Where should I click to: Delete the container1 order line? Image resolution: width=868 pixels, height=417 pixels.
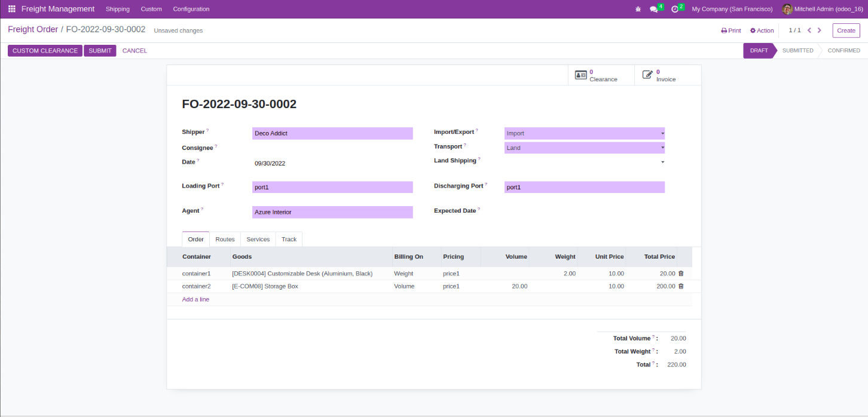(681, 274)
